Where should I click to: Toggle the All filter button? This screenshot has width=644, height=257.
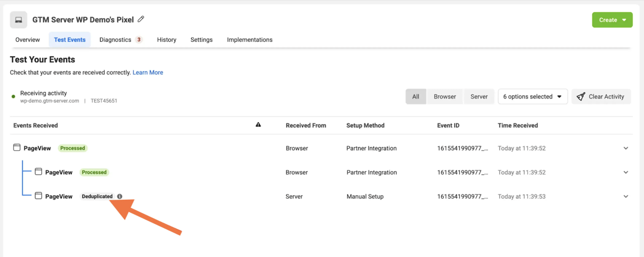[415, 96]
